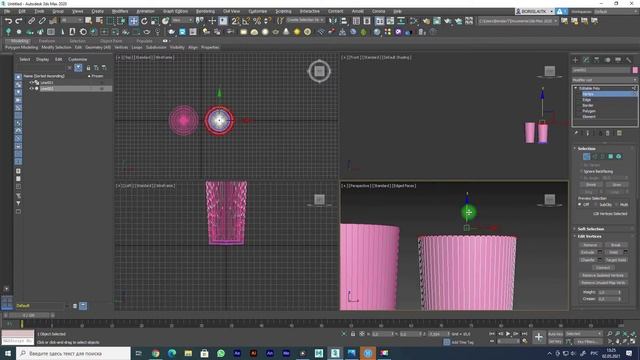The width and height of the screenshot is (640, 360).
Task: Activate the Select and Rotate tool
Action: point(144,20)
